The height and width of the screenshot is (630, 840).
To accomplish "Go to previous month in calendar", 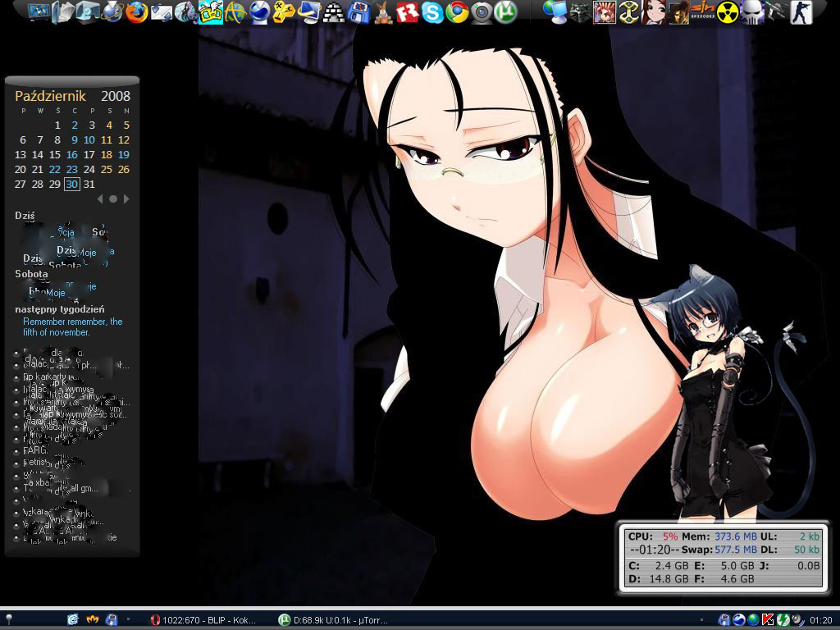I will (x=100, y=199).
